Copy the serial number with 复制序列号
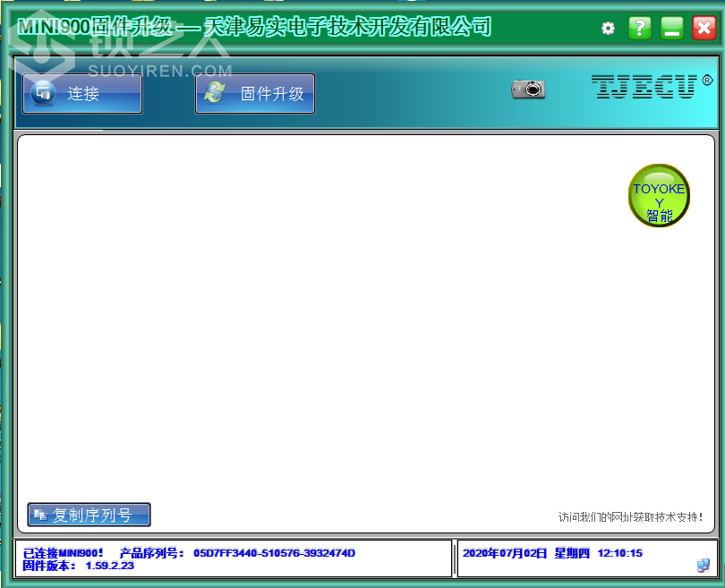Screen dimensions: 725x588 (89, 515)
